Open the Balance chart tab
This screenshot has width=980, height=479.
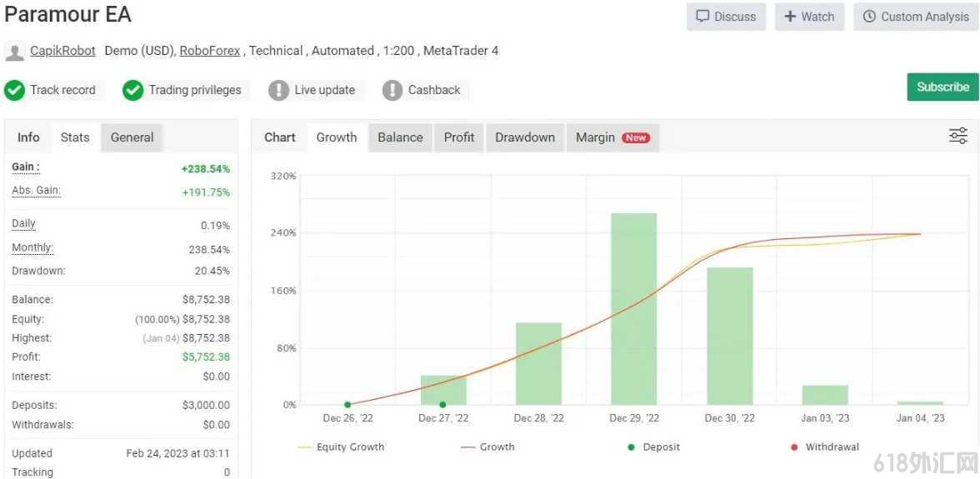[400, 137]
